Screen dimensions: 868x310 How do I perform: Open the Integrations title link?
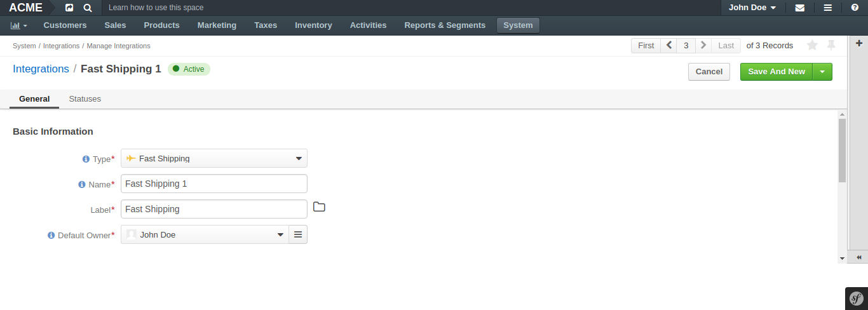[x=41, y=69]
